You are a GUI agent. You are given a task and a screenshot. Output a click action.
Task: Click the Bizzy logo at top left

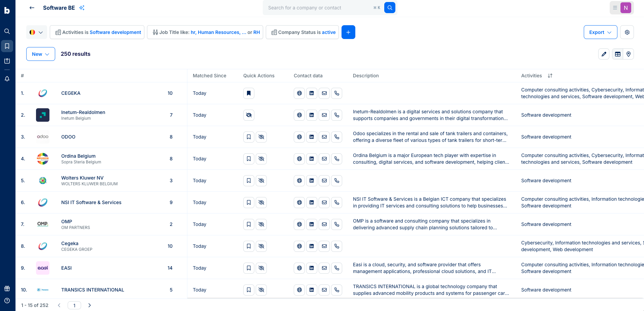point(7,10)
